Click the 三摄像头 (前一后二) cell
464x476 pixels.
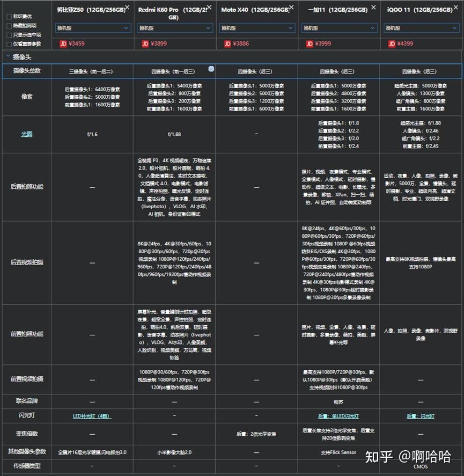tap(91, 72)
